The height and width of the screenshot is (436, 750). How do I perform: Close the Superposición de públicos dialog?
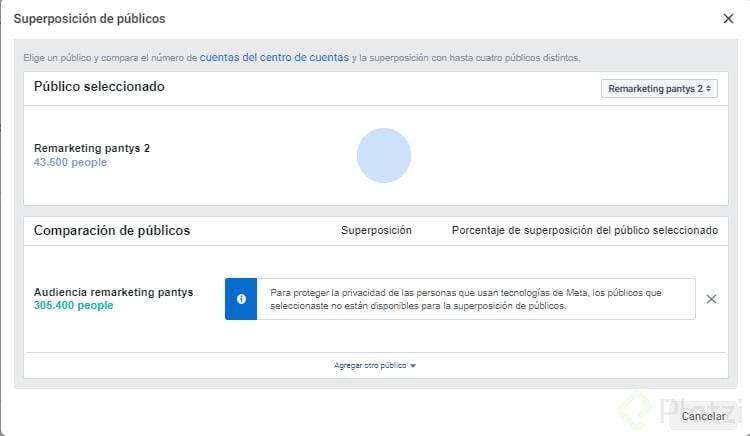point(728,19)
